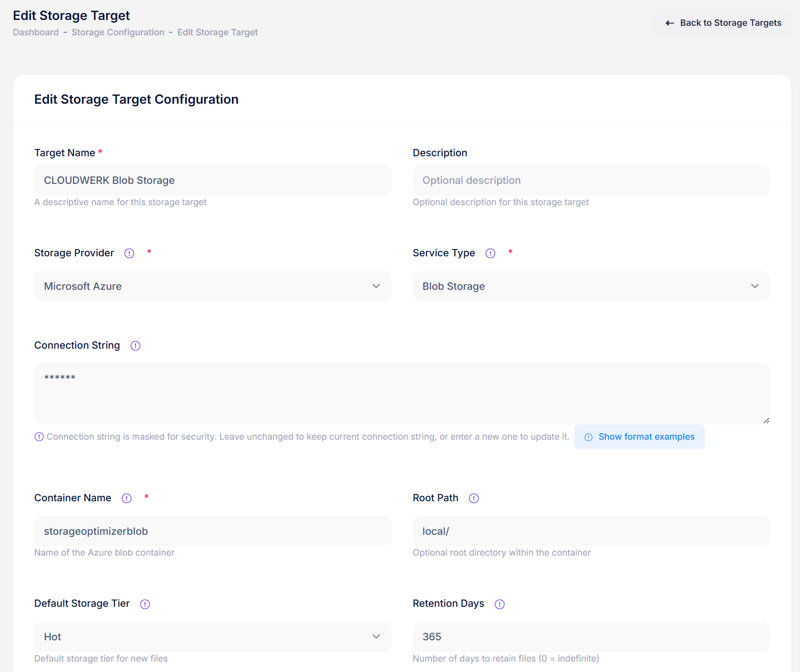Click the warning icon in the masked-string notice
Viewport: 800px width, 672px height.
(39, 437)
